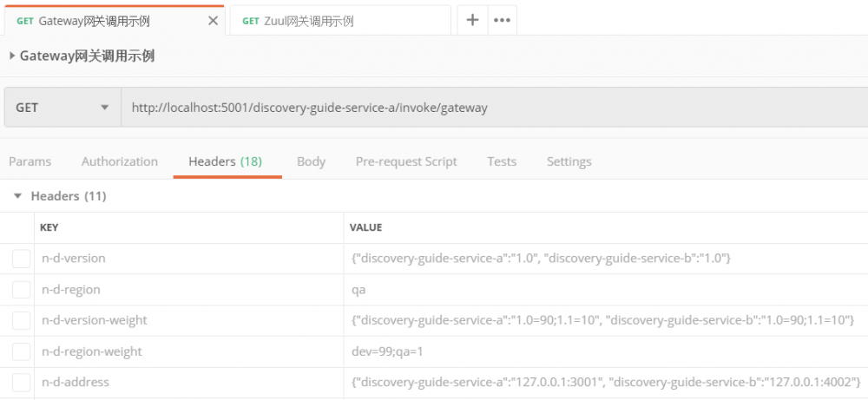
Task: Open a new request tab with plus icon
Action: coord(472,20)
